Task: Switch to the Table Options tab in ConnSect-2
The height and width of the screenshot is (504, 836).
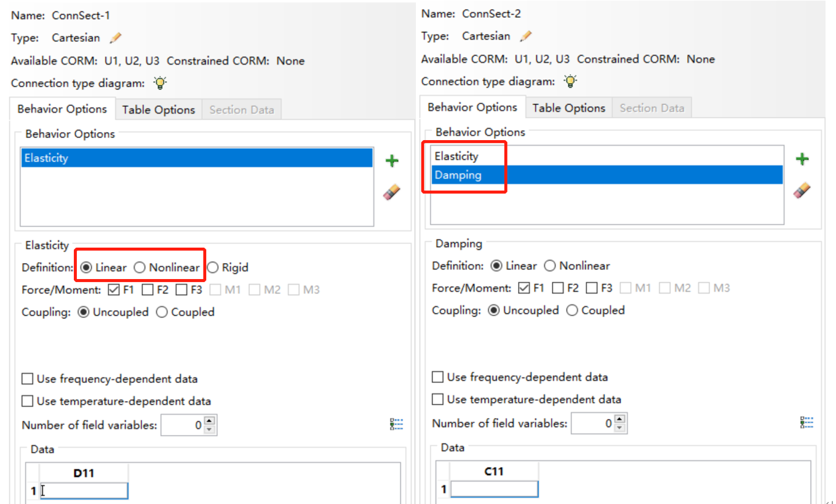Action: pyautogui.click(x=568, y=108)
